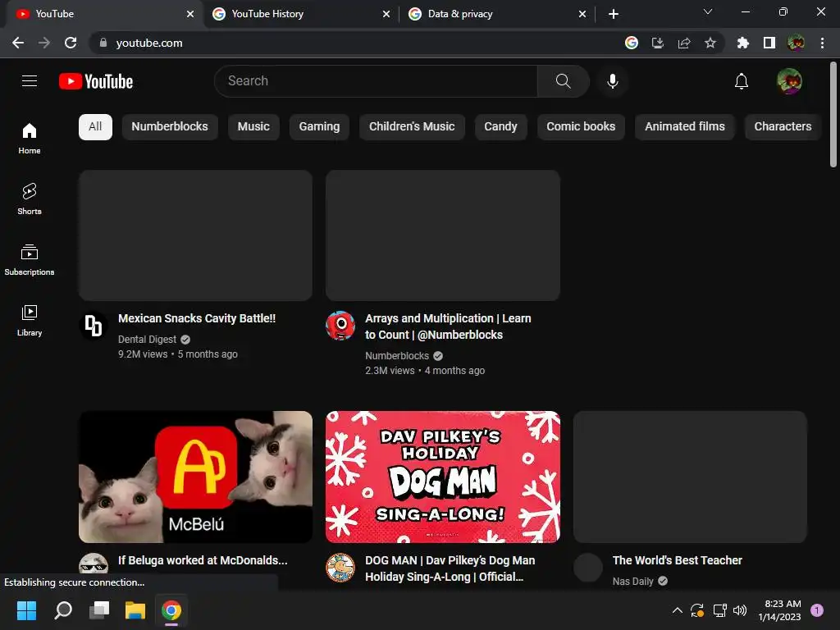Image resolution: width=840 pixels, height=630 pixels.
Task: Open Library from the sidebar
Action: [30, 321]
